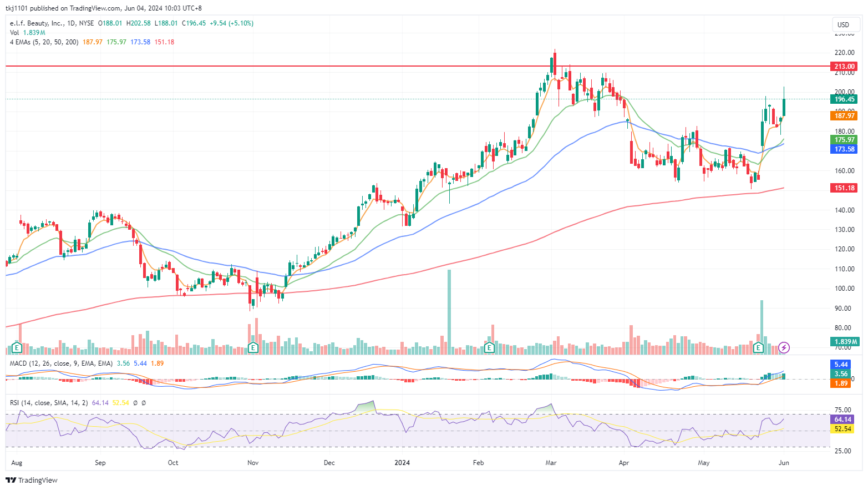Click the 100.00 price scale value
This screenshot has width=868, height=490.
[844, 289]
